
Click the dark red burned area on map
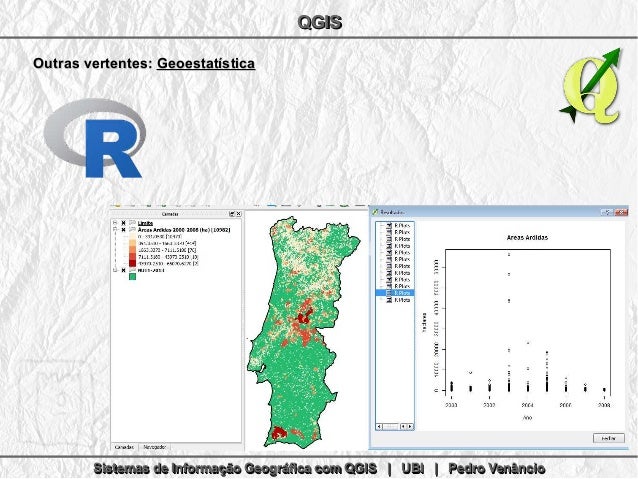[x=303, y=317]
